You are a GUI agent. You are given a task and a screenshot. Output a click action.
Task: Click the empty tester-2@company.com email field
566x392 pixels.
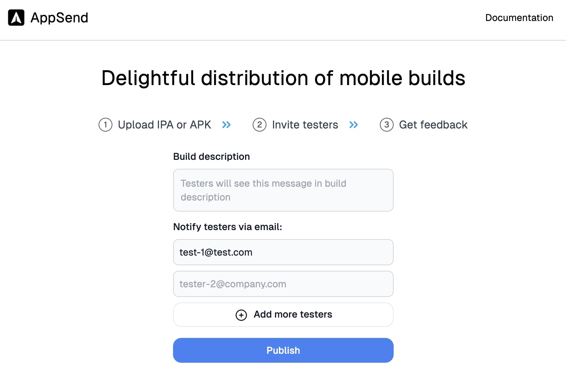(283, 284)
